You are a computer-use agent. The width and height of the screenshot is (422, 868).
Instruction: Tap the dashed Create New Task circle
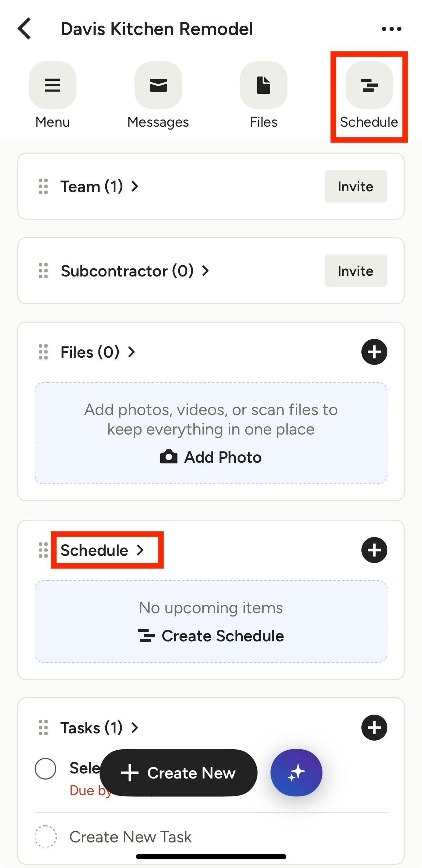(x=45, y=836)
